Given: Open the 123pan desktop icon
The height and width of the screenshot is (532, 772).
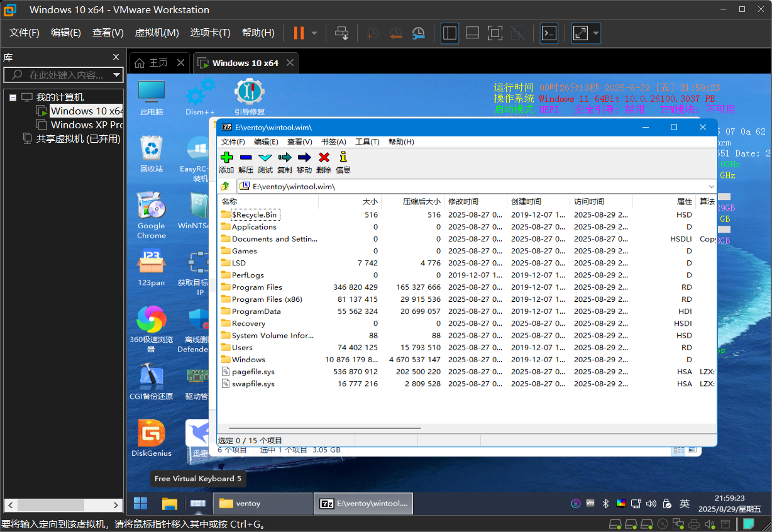Looking at the screenshot, I should pyautogui.click(x=152, y=269).
